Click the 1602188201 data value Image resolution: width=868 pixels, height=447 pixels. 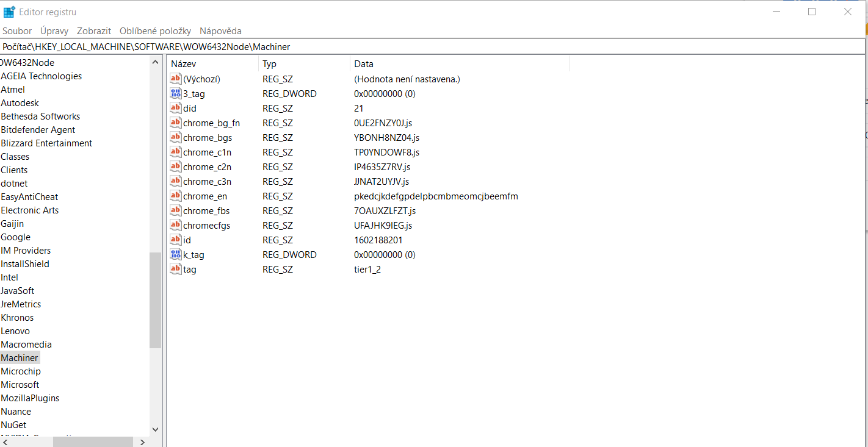click(x=378, y=240)
